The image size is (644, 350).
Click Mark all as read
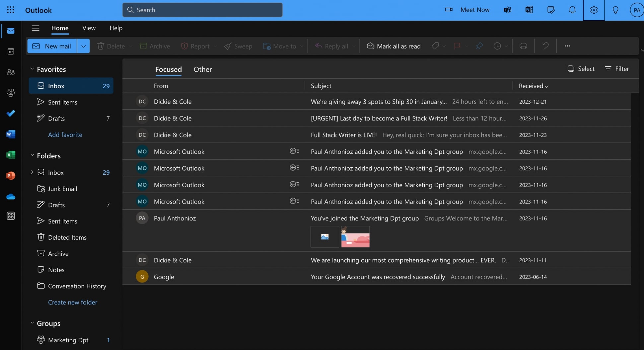pyautogui.click(x=394, y=46)
